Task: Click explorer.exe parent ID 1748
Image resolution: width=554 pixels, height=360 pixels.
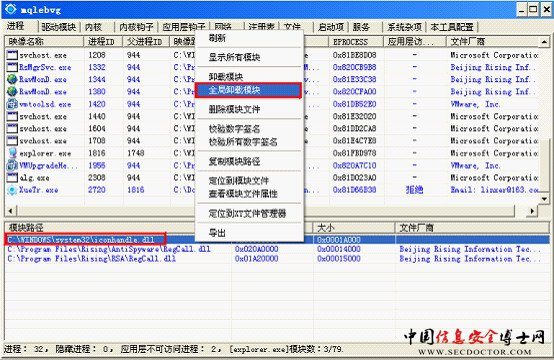Action: click(x=136, y=153)
